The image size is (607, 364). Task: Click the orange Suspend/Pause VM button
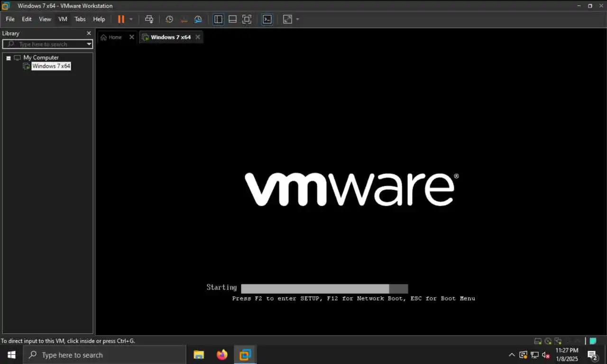[121, 19]
